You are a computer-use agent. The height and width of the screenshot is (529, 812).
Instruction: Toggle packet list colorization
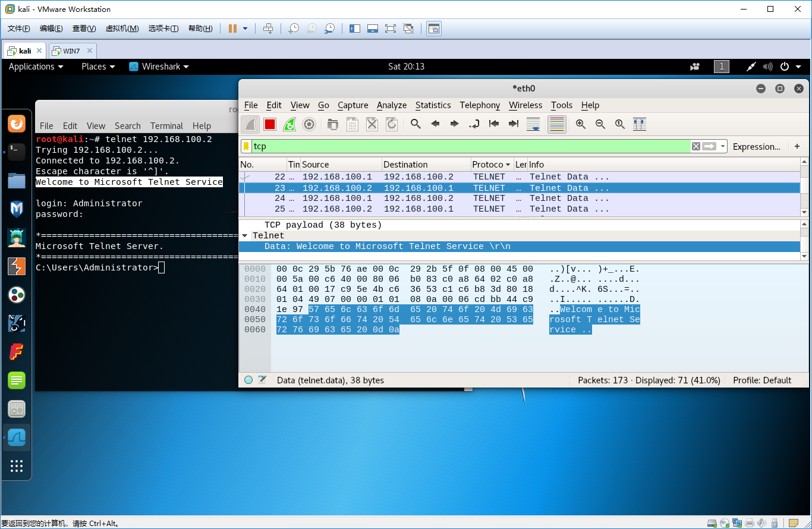(557, 124)
